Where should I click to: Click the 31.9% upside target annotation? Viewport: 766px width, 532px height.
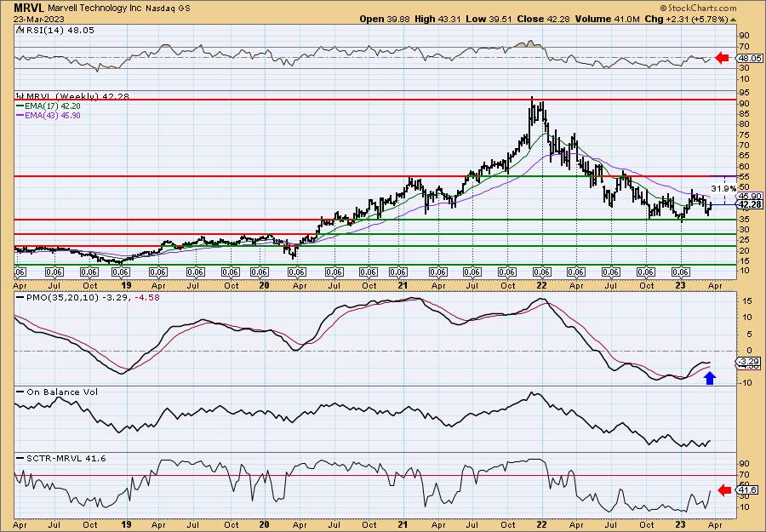pos(723,188)
